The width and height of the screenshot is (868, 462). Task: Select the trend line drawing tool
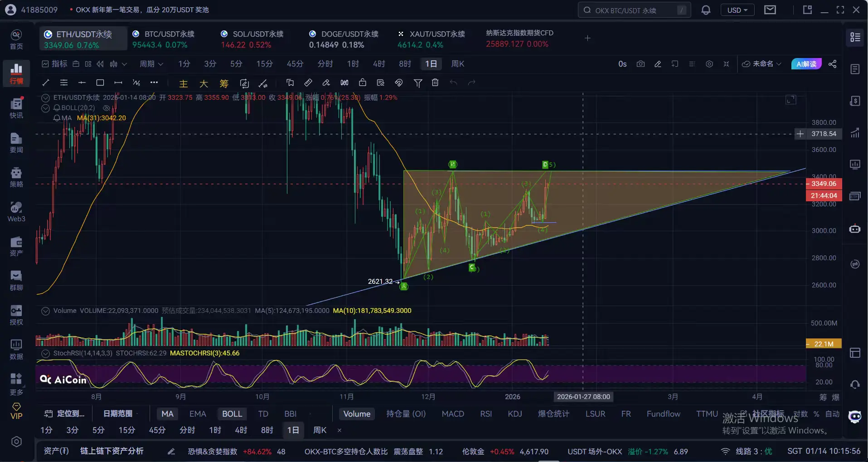click(46, 83)
